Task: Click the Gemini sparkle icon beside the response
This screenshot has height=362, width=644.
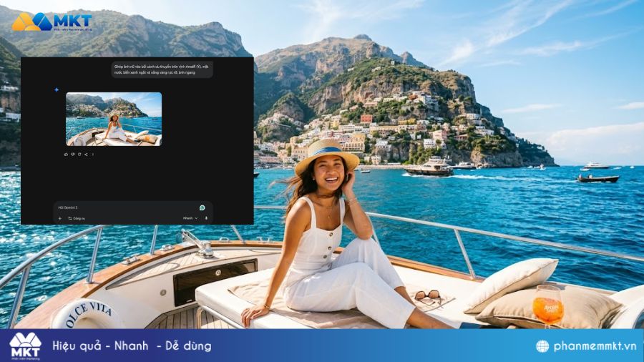Action: click(57, 90)
